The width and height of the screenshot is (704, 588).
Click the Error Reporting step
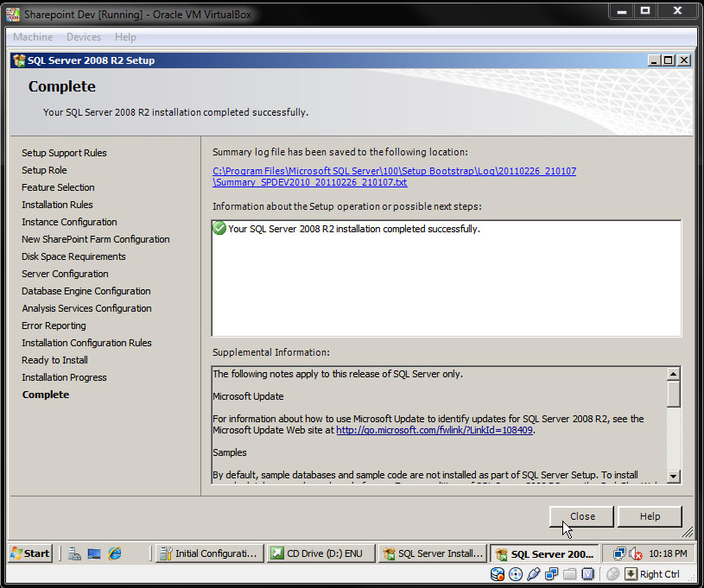(x=54, y=326)
